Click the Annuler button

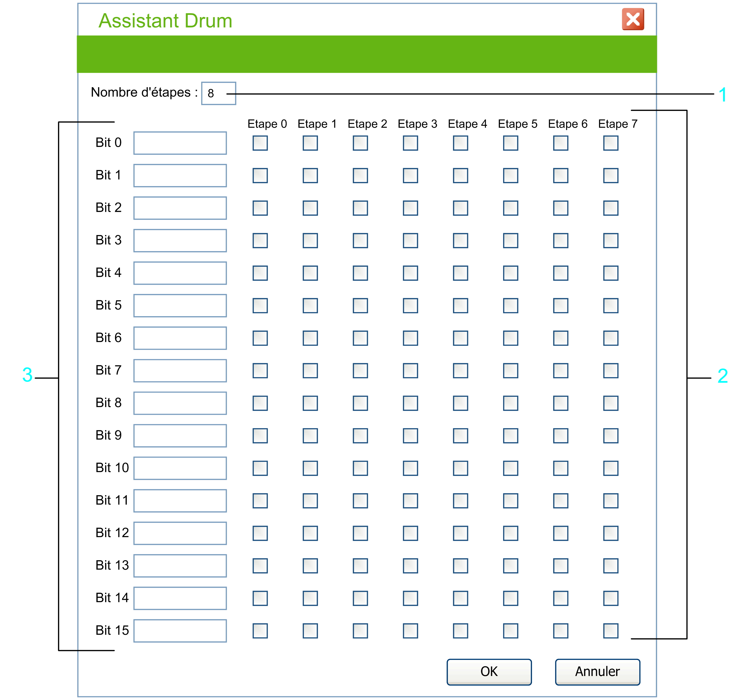point(597,672)
